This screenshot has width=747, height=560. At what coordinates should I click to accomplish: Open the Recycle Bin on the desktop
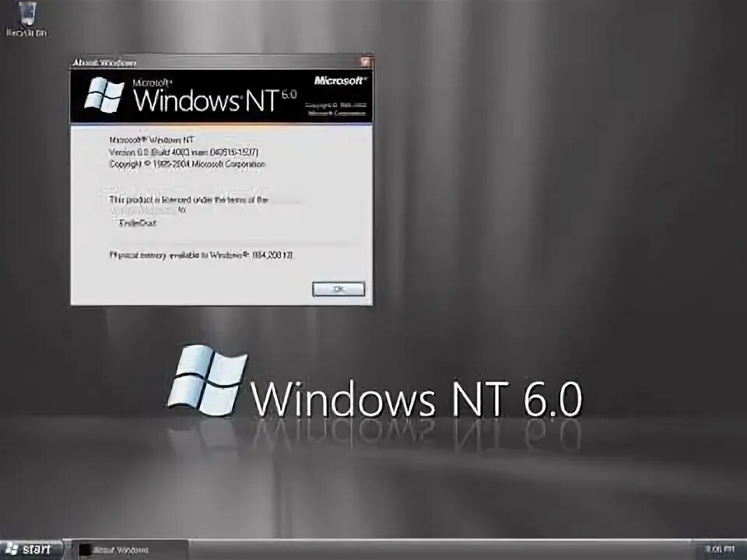(27, 17)
